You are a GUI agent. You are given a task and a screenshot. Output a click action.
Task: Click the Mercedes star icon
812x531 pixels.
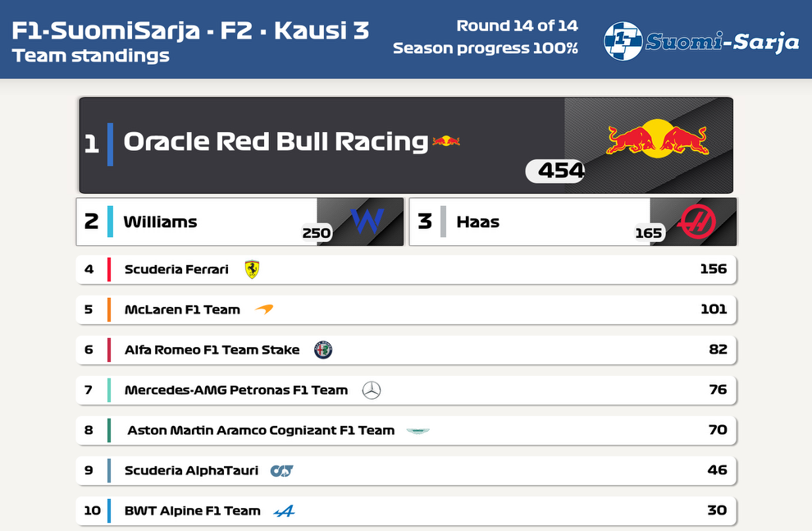[x=372, y=390]
